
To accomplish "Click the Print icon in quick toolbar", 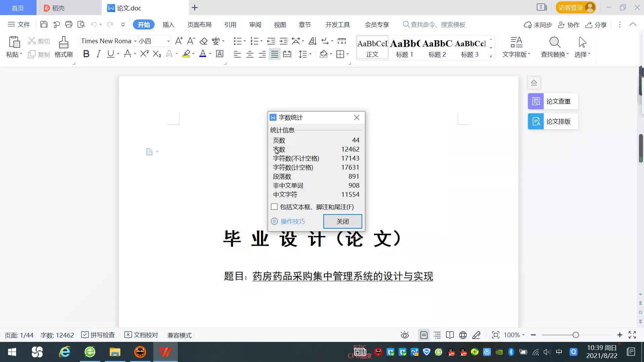I will click(x=69, y=24).
